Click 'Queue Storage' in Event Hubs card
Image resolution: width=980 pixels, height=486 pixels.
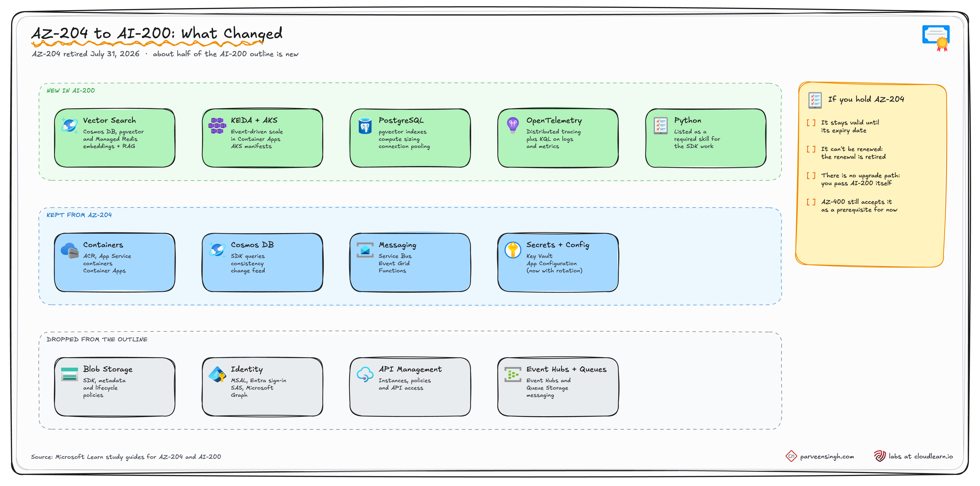(x=547, y=388)
